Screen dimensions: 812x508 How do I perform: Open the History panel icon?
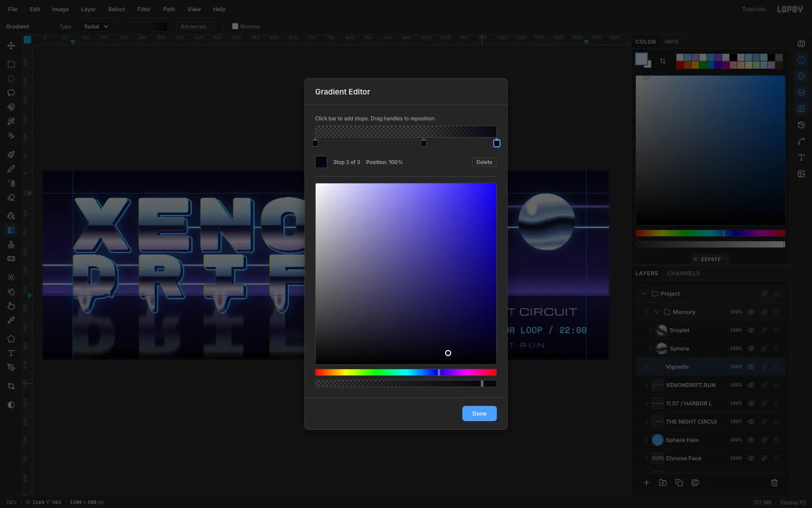801,125
